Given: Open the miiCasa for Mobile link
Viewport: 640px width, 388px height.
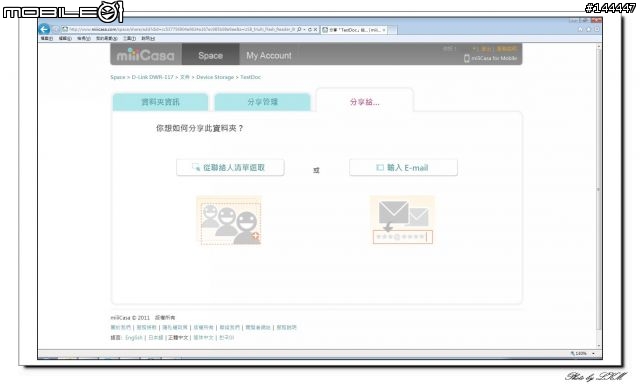Looking at the screenshot, I should [x=494, y=58].
